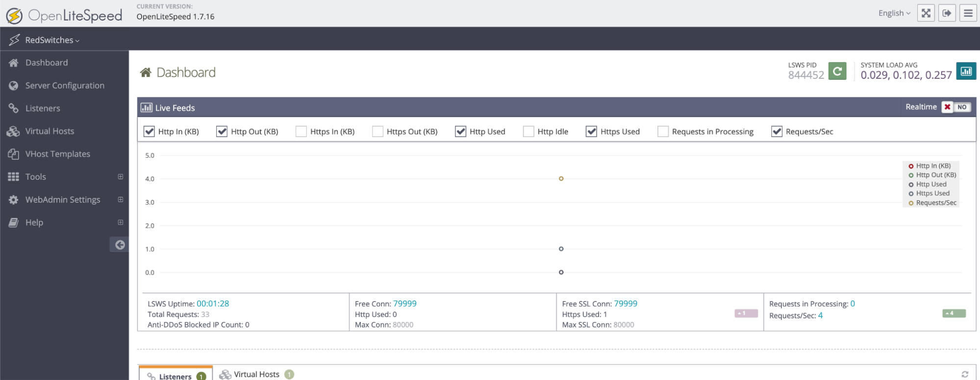Click the Server Configuration globe icon
This screenshot has width=980, height=380.
click(x=13, y=86)
